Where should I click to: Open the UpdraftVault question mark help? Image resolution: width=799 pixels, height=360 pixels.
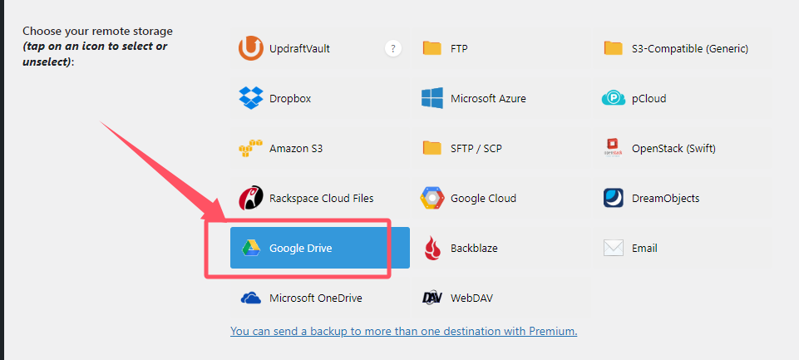(x=393, y=49)
